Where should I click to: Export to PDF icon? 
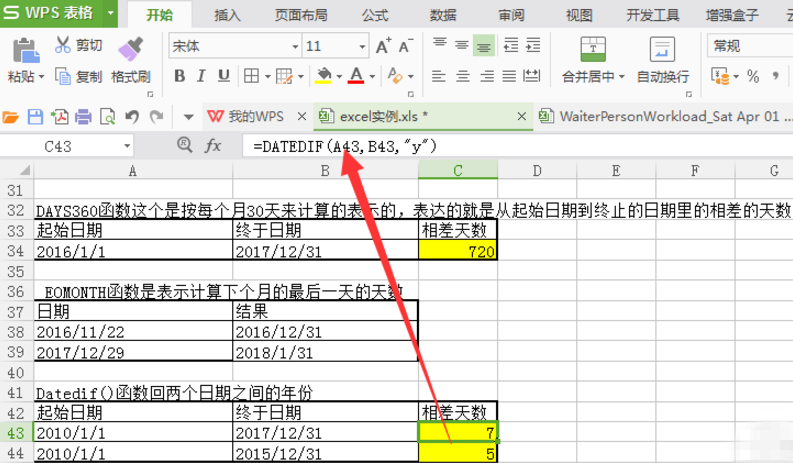point(59,117)
